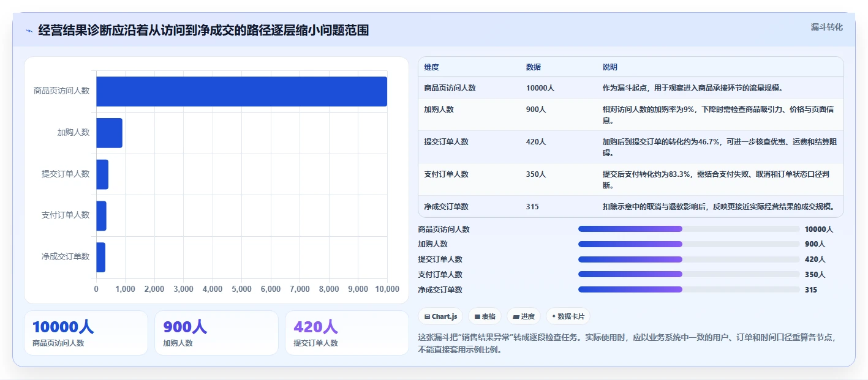The width and height of the screenshot is (868, 380).
Task: Click the 支付订单人数 bar in the chart
Action: [101, 216]
